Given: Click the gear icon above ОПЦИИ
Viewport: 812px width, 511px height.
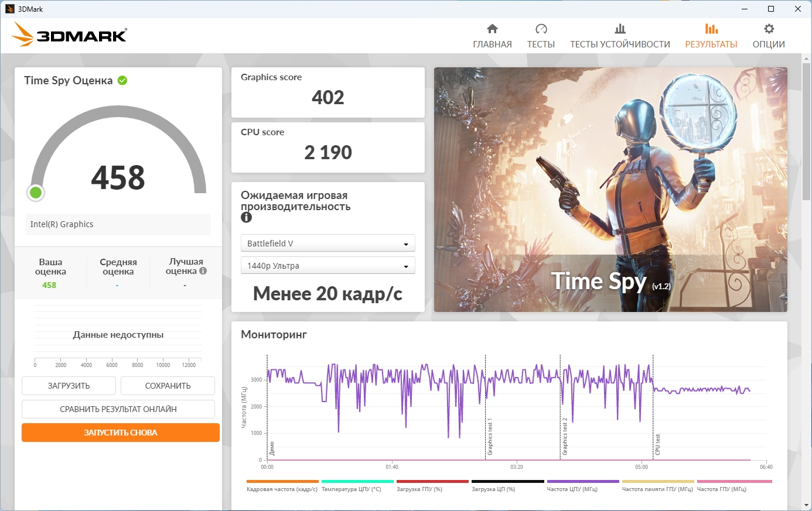Looking at the screenshot, I should pos(769,29).
